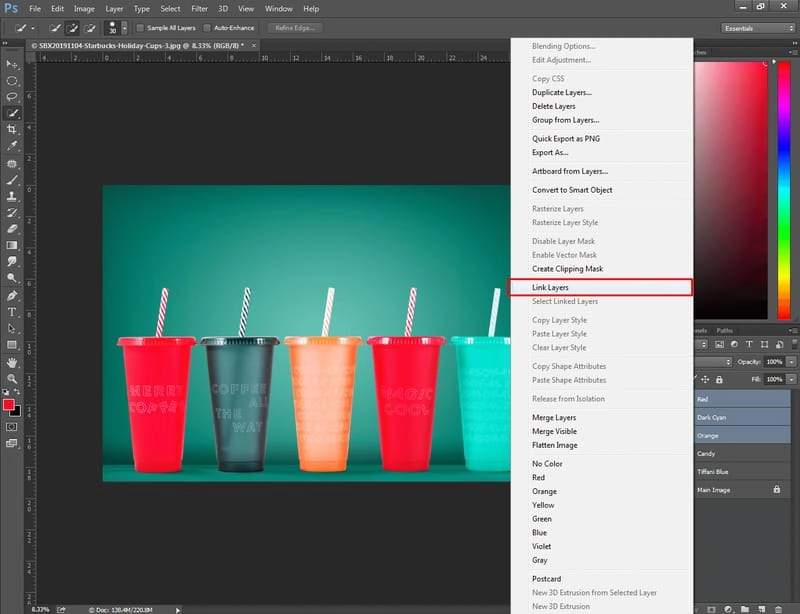Open the Layers panel flyout menu
The width and height of the screenshot is (800, 614).
(793, 330)
